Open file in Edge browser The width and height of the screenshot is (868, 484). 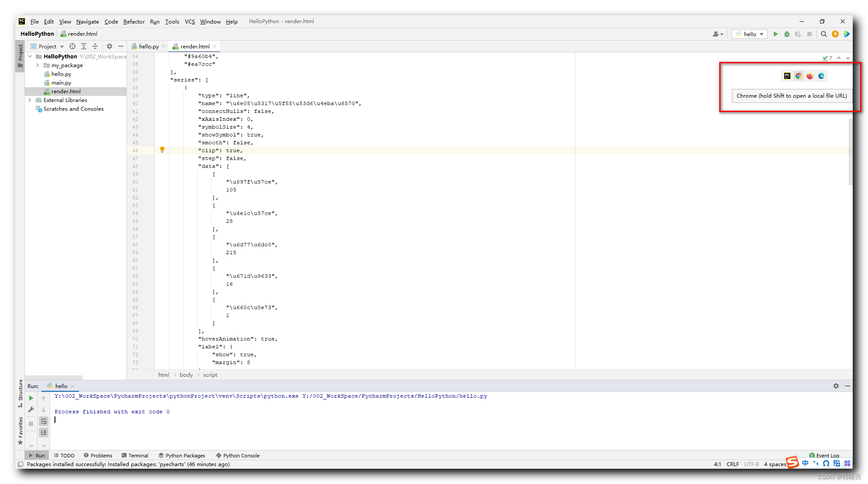pyautogui.click(x=821, y=76)
